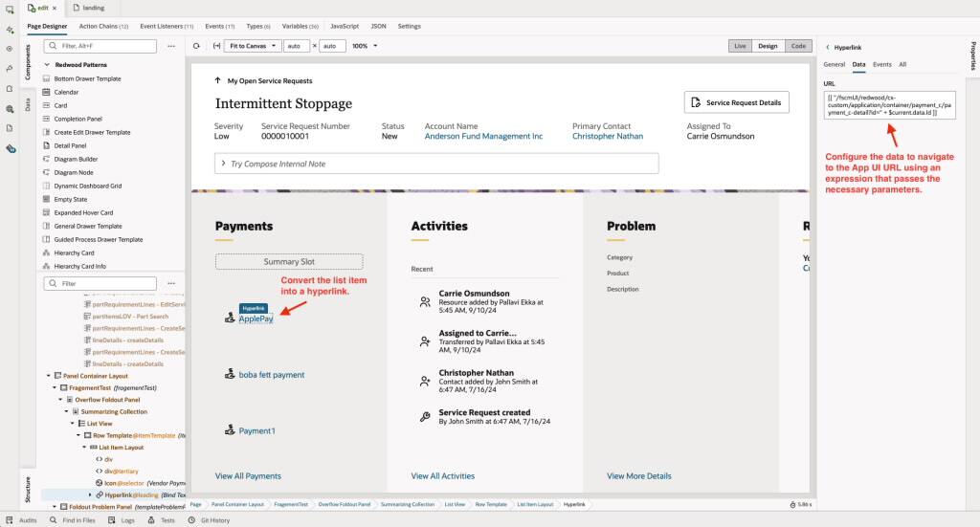
Task: Expand Try Compose Internal Note section
Action: (x=223, y=163)
